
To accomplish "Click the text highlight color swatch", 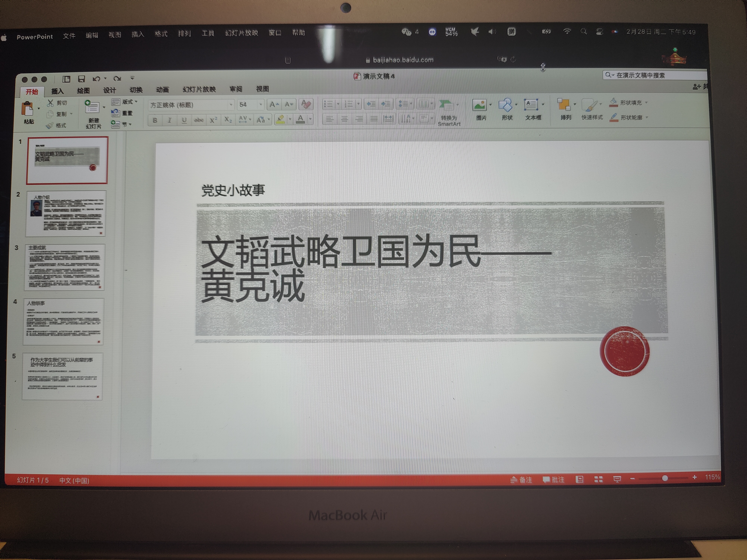I will 280,119.
